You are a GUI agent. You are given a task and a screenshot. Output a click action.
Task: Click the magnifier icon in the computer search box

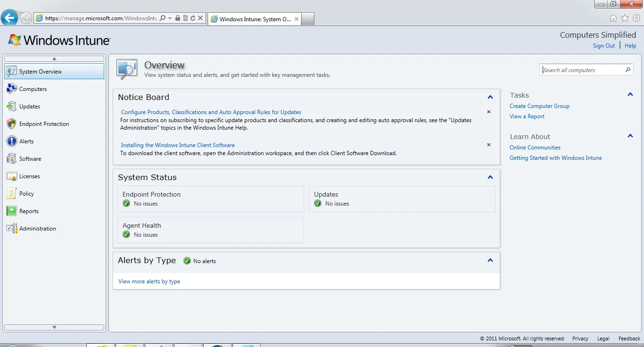coord(627,70)
